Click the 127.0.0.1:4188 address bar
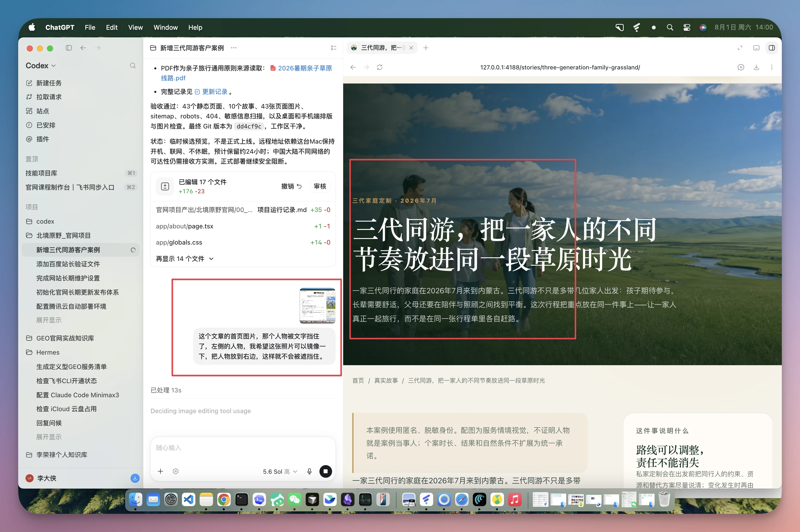 pyautogui.click(x=560, y=67)
